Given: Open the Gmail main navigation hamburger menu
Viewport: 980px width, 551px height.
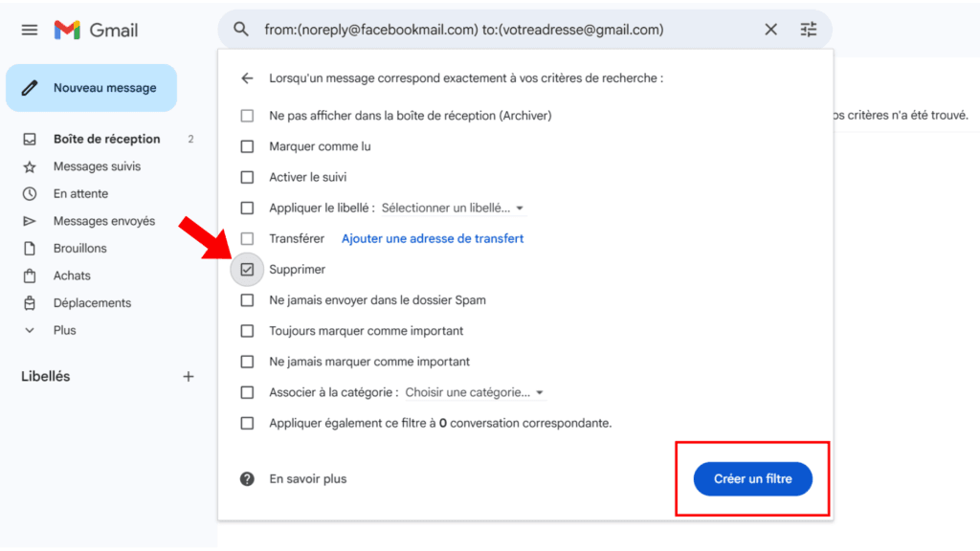Looking at the screenshot, I should pos(29,29).
